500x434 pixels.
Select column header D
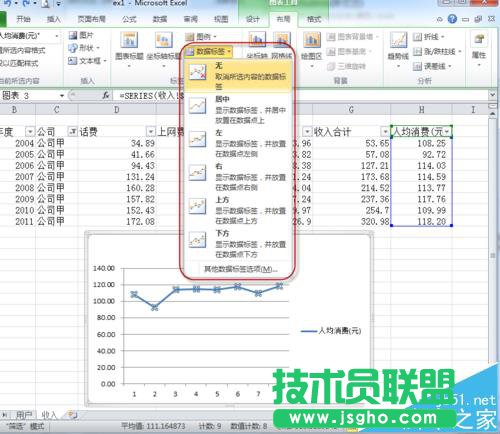[117, 110]
